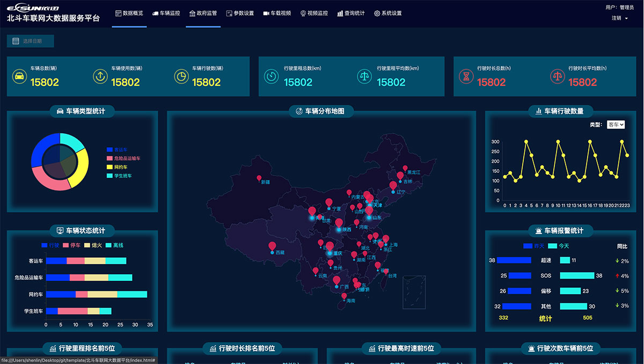Click car icon in 车辆类型统计 header

click(x=60, y=111)
